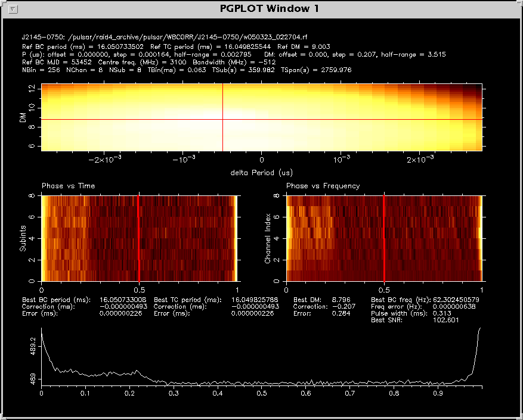This screenshot has height=420, width=523.
Task: Click the Best SNR value 102.601
Action: (x=445, y=320)
